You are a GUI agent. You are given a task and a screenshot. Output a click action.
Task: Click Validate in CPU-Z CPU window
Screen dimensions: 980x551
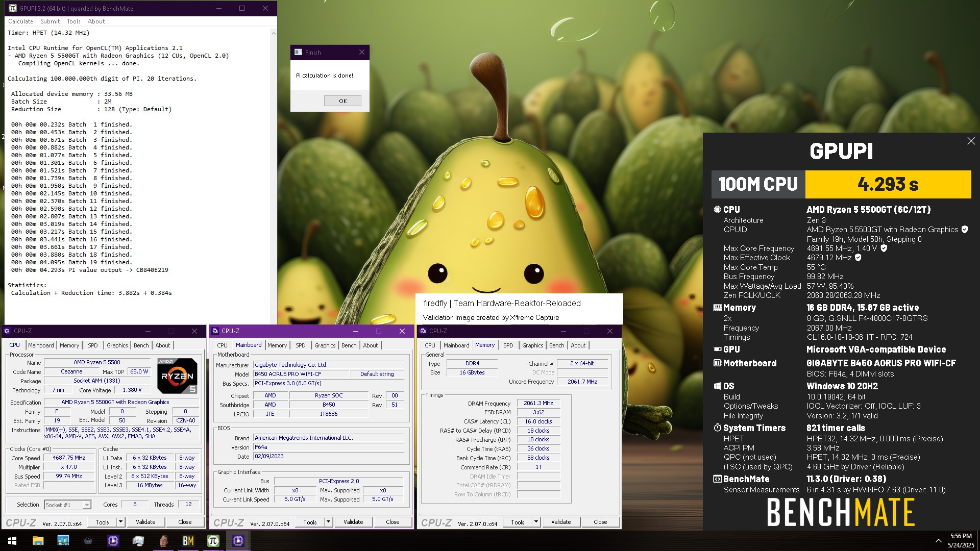click(x=145, y=522)
